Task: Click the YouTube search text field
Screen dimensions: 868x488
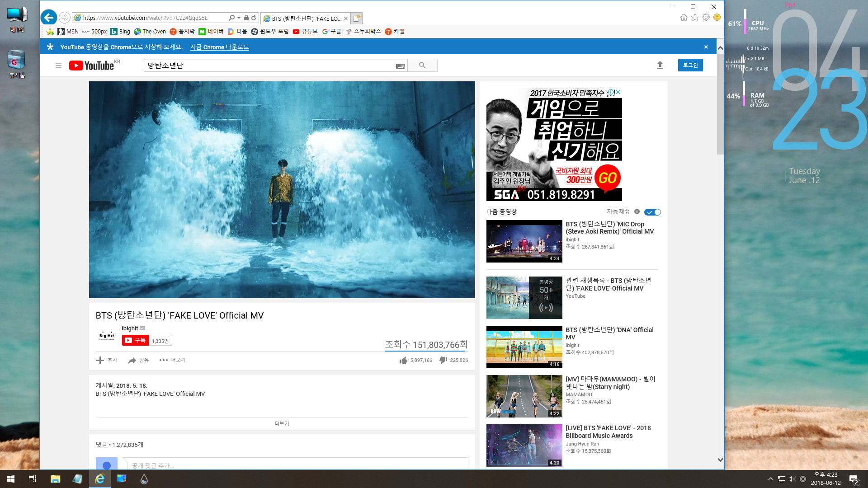Action: (269, 66)
